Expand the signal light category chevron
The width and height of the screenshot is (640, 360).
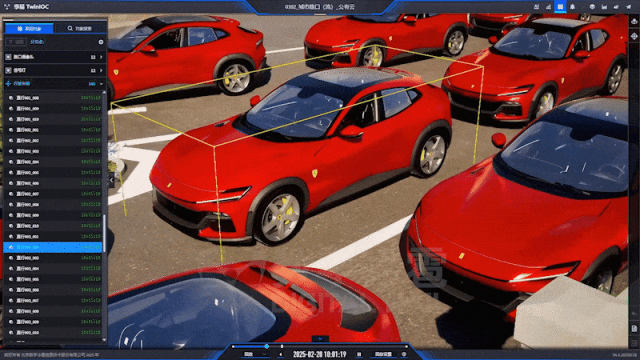click(101, 71)
